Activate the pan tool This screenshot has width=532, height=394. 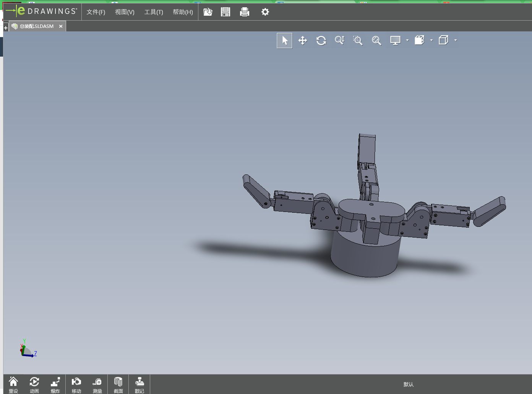(x=303, y=41)
